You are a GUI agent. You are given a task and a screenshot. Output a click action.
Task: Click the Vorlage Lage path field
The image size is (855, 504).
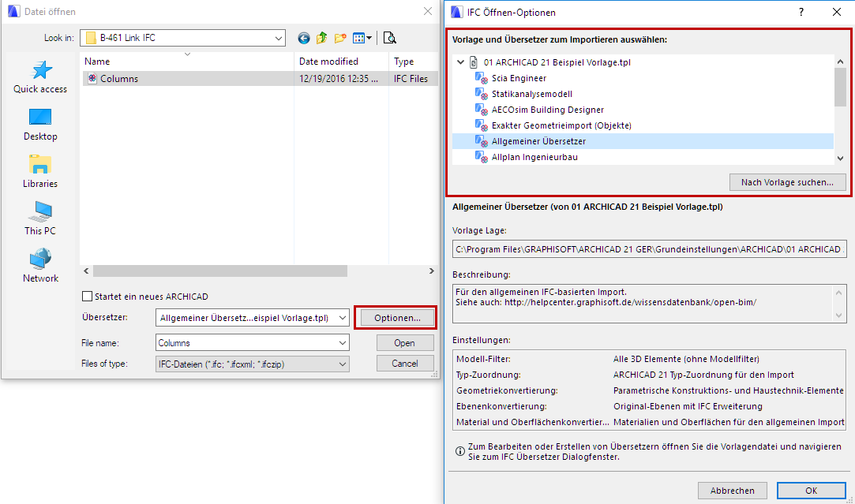click(x=650, y=249)
